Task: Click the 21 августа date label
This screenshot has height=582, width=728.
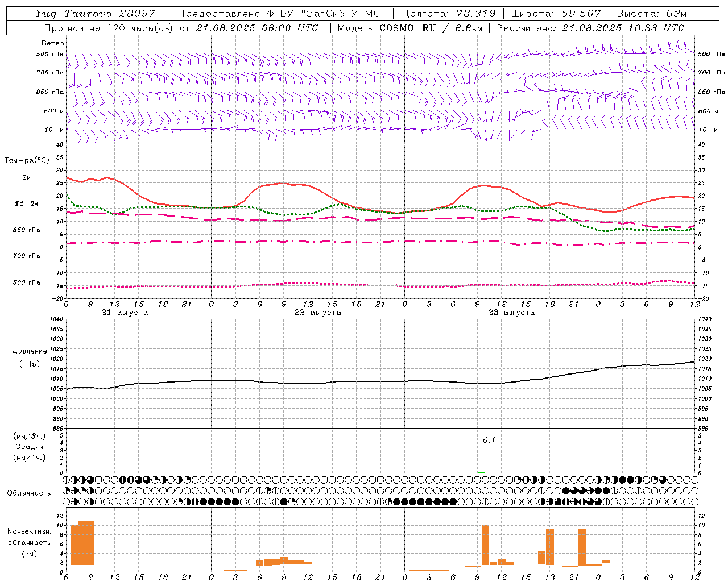Action: [125, 313]
